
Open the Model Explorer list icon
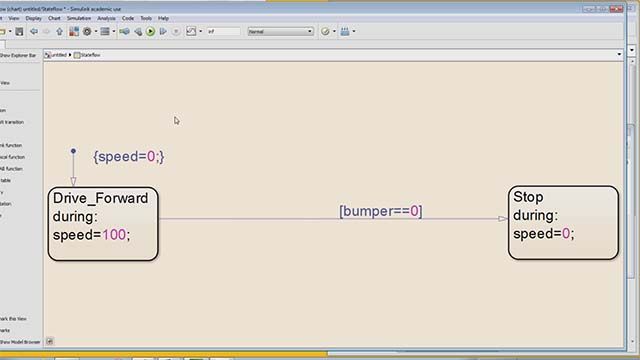105,31
